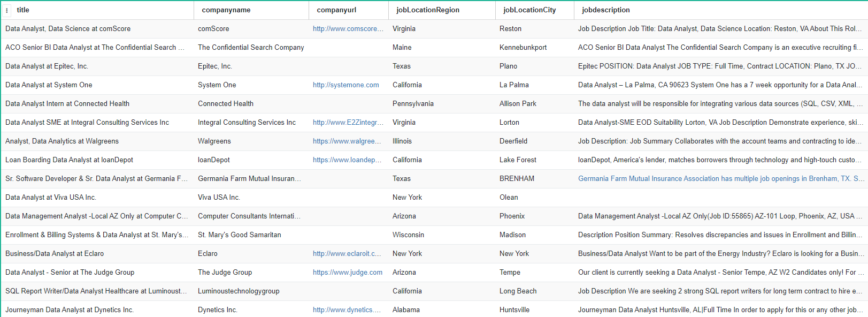Screen dimensions: 868x317
Task: Open the http://www.eclaroit.c link
Action: click(x=348, y=254)
